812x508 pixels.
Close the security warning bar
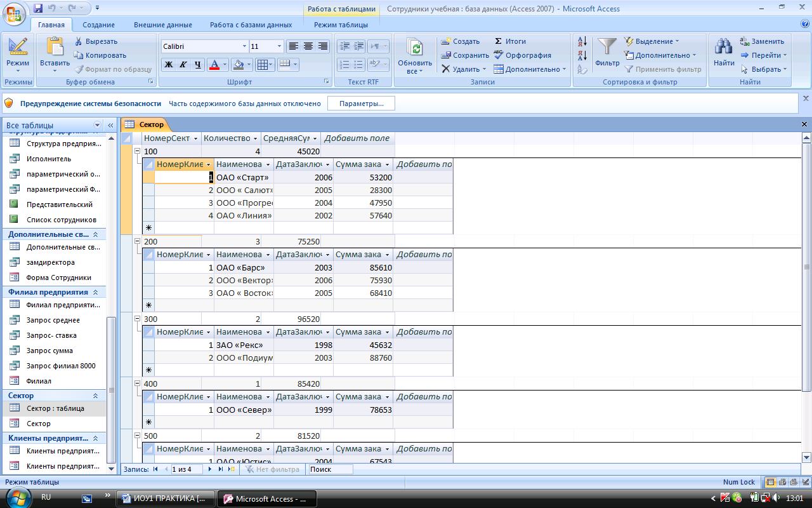click(x=806, y=98)
